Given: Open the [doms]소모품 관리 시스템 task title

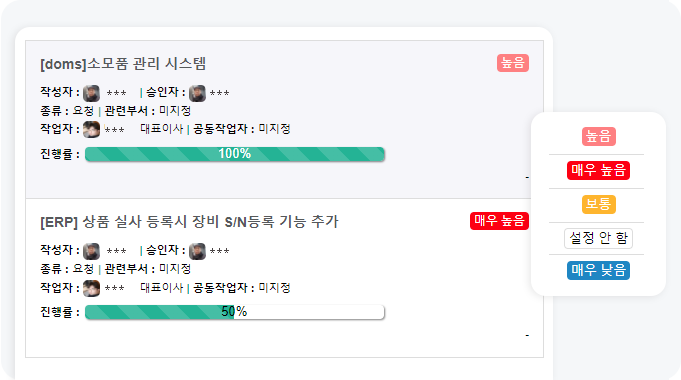Looking at the screenshot, I should point(123,64).
